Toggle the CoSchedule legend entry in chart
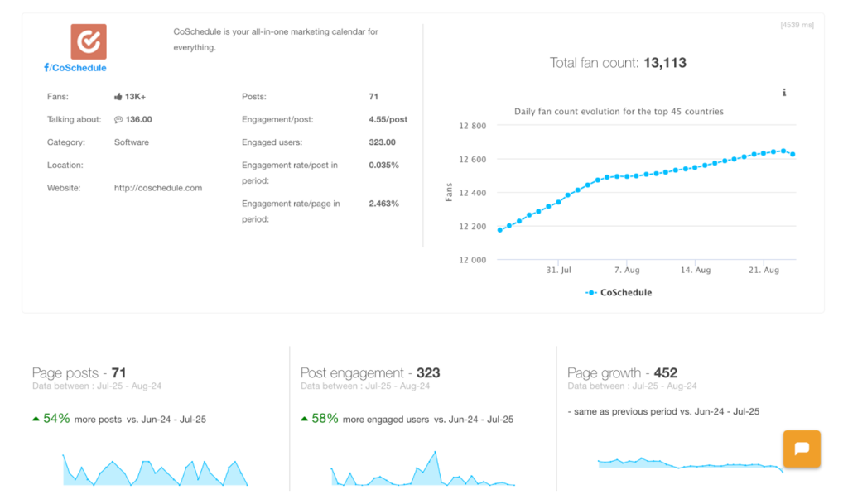The width and height of the screenshot is (848, 504). [x=619, y=292]
